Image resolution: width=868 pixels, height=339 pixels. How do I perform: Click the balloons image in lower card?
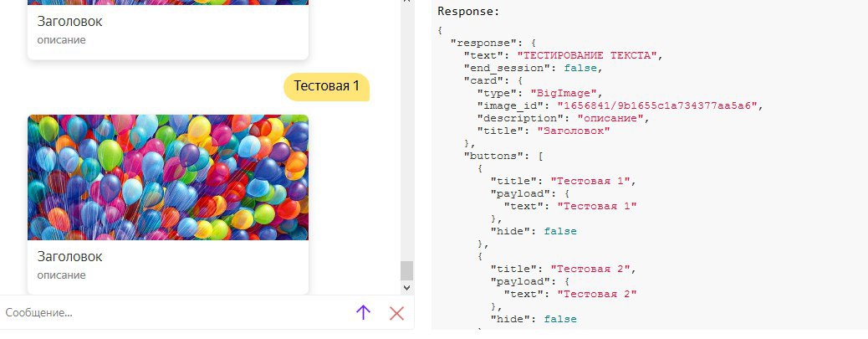point(168,177)
